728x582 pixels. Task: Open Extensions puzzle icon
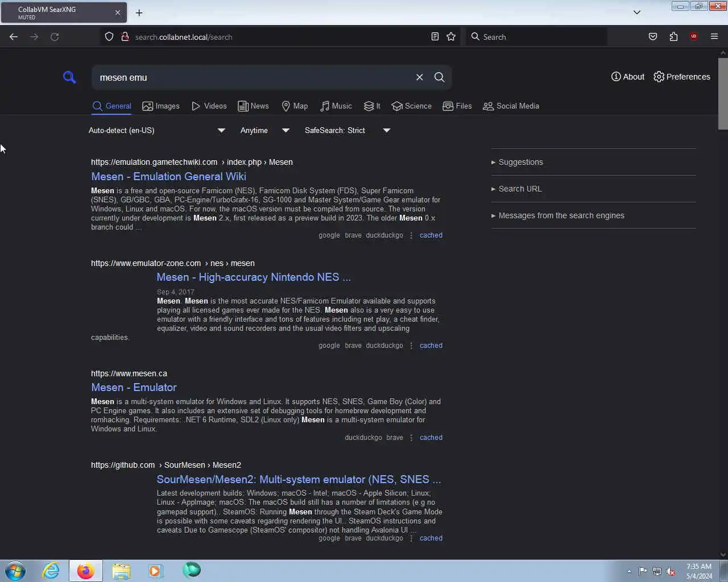(x=673, y=37)
